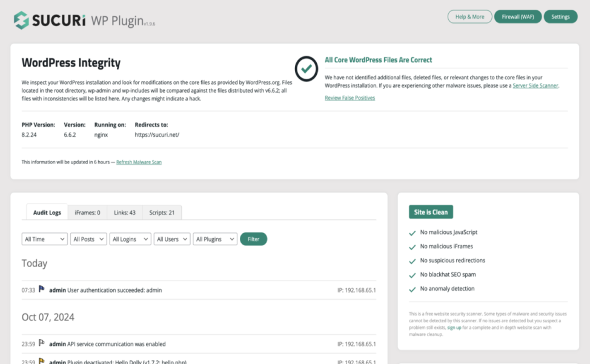The width and height of the screenshot is (590, 364).
Task: Switch to the Audit Logs tab
Action: (x=47, y=213)
